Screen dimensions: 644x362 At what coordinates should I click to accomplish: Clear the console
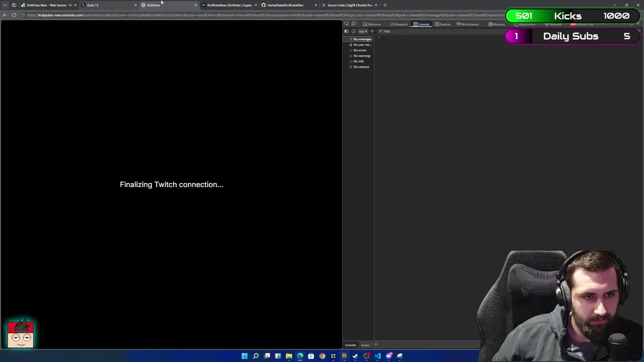354,31
